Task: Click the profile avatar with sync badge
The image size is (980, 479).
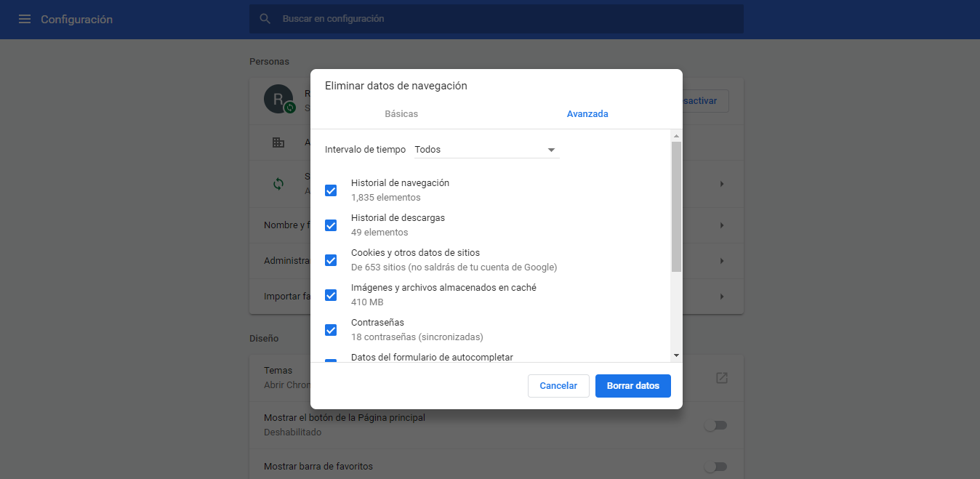Action: pyautogui.click(x=279, y=99)
